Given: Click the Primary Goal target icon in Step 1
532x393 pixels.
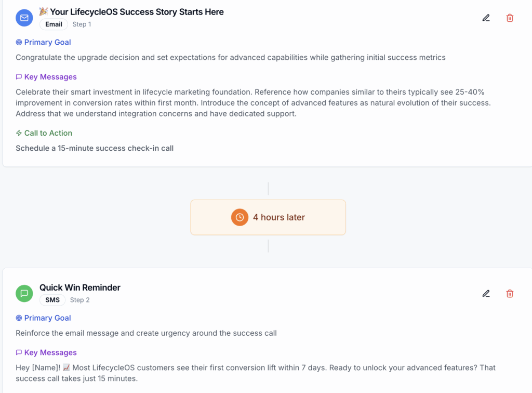Looking at the screenshot, I should click(x=19, y=43).
